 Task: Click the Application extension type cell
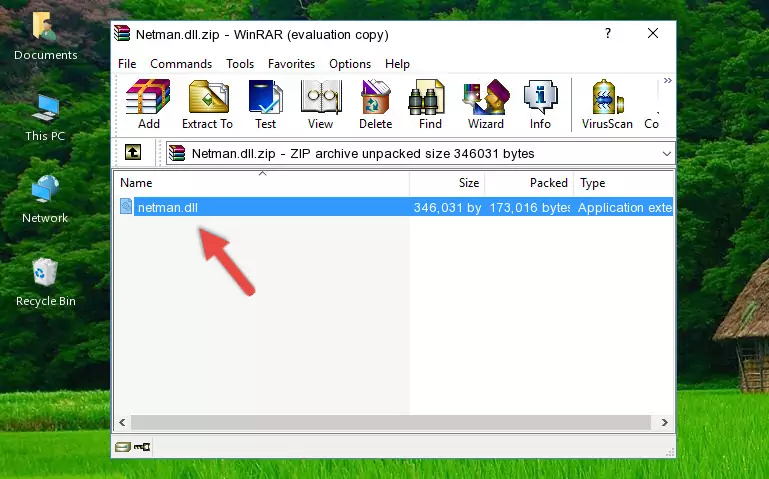pyautogui.click(x=624, y=207)
